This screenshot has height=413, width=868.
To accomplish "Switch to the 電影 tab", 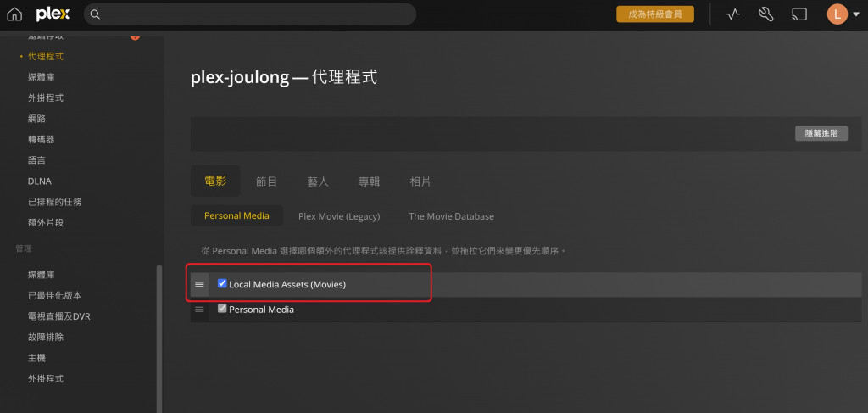I will click(215, 181).
